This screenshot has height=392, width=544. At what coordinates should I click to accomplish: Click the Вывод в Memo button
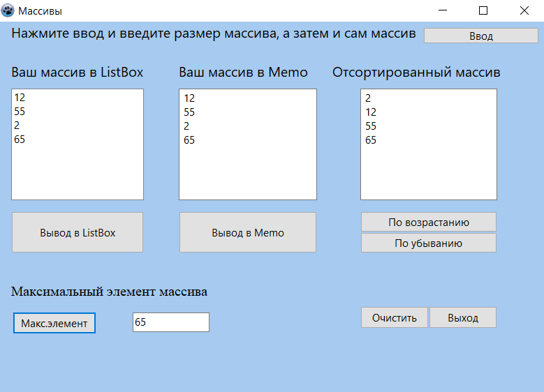(248, 232)
